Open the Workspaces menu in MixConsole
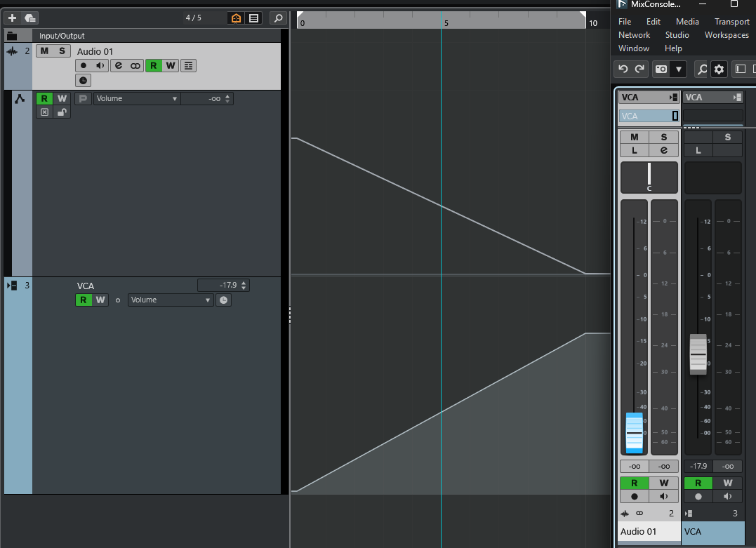The image size is (756, 548). coord(727,35)
